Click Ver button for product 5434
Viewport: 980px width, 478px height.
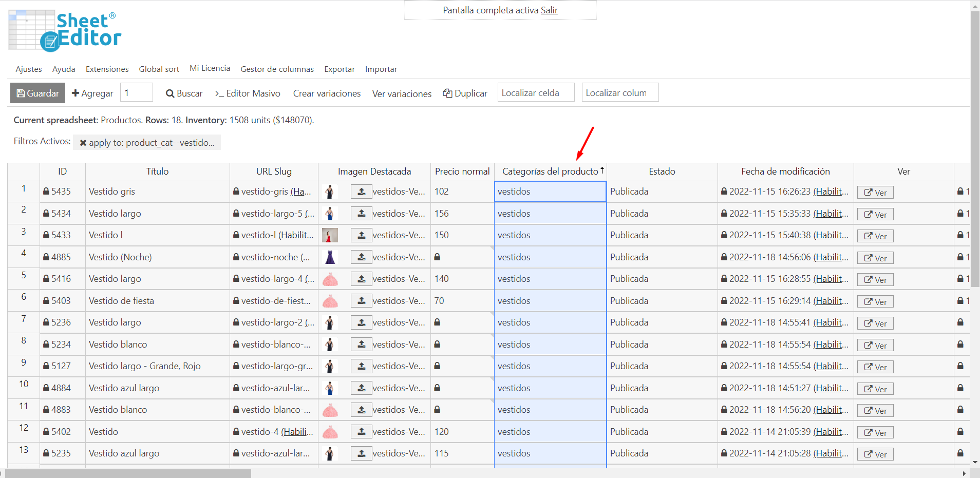[875, 214]
